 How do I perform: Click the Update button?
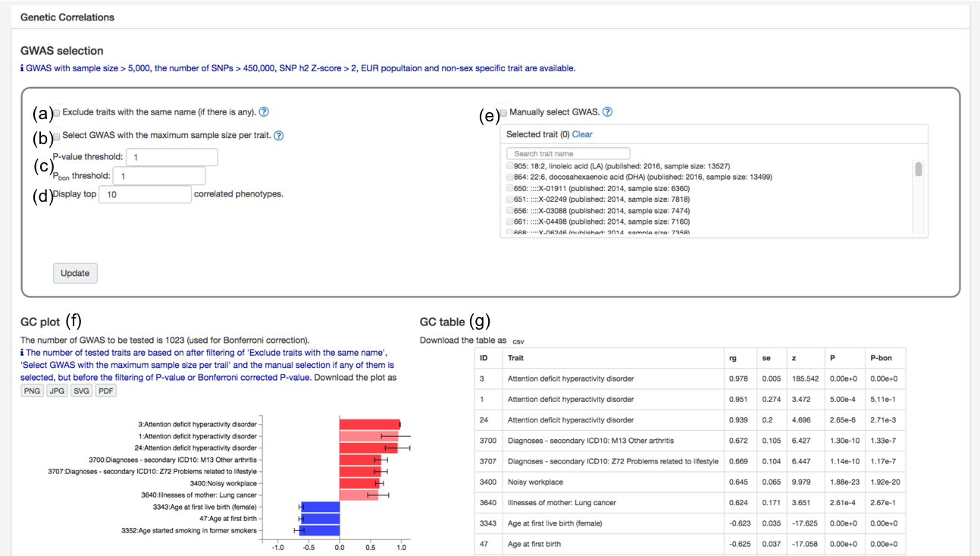click(75, 273)
